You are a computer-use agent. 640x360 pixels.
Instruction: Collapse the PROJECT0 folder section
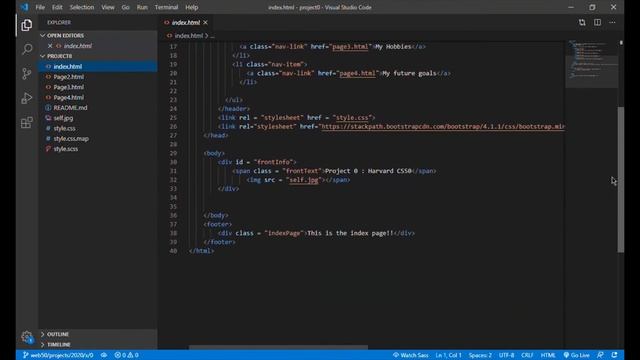point(59,56)
